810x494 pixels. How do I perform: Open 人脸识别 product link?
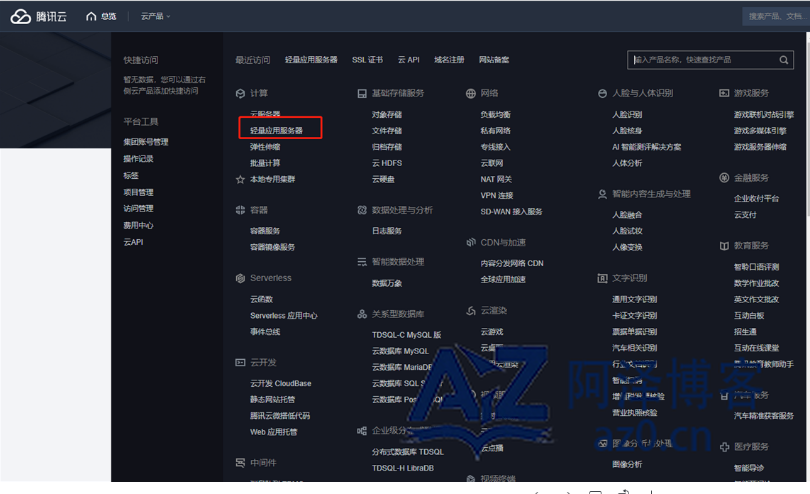(627, 115)
